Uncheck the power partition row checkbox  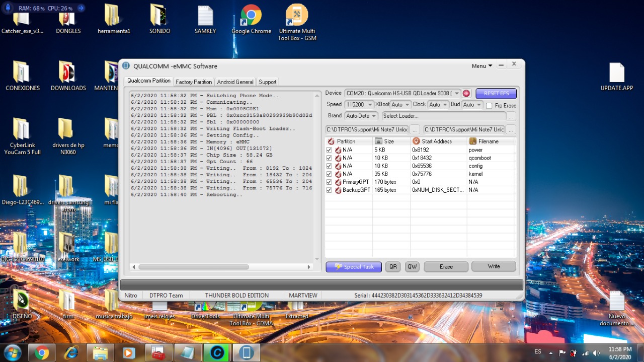tap(329, 150)
